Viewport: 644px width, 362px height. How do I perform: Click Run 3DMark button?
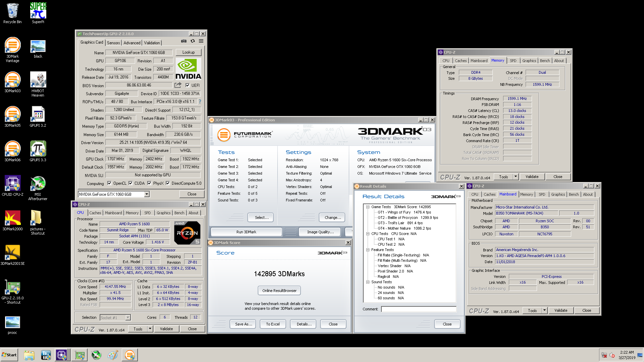246,232
